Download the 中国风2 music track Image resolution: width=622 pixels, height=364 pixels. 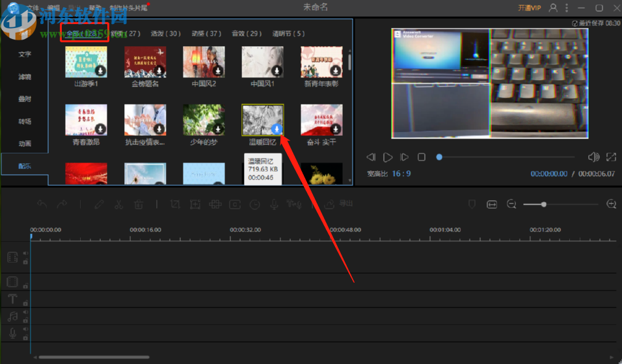(218, 71)
